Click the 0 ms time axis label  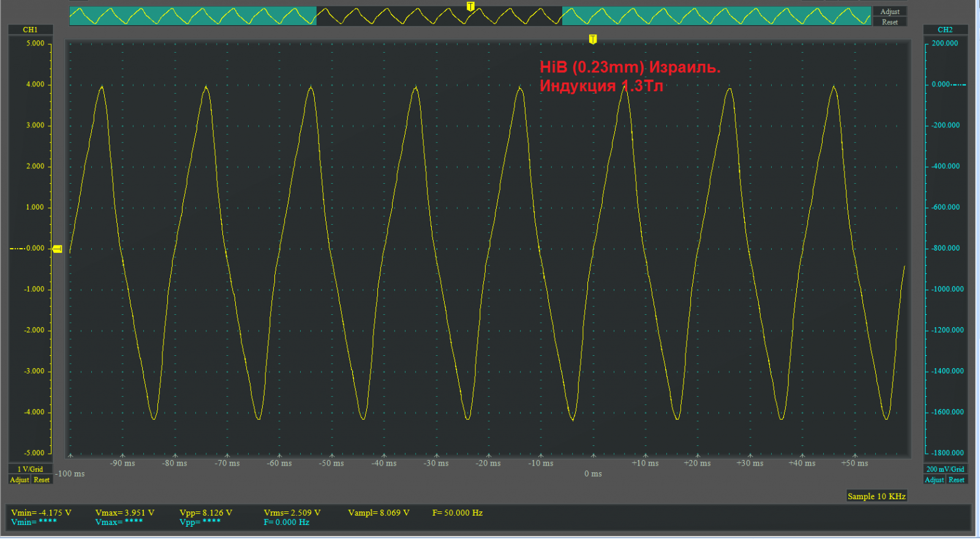click(x=593, y=473)
